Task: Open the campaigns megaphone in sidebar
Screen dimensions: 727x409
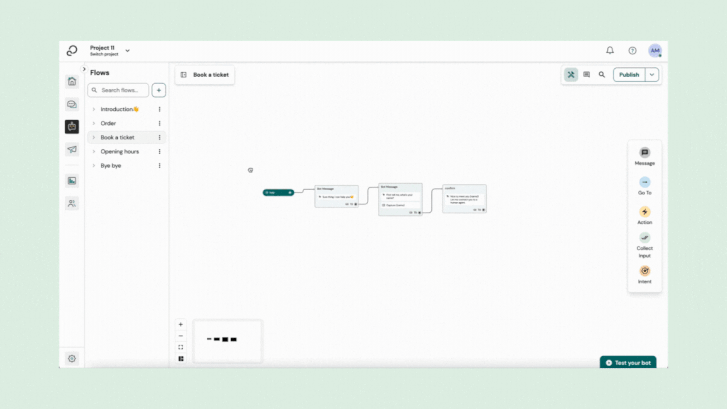Action: 72,150
